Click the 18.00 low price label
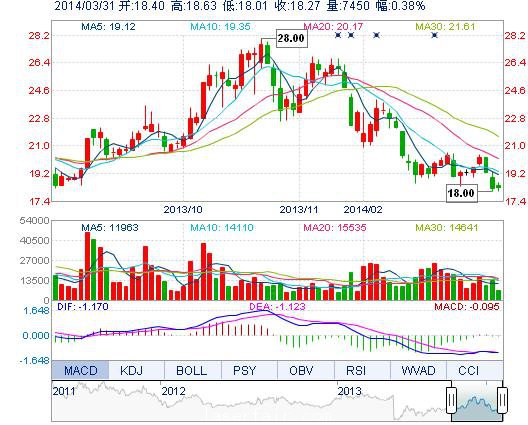528x425 pixels. [461, 193]
